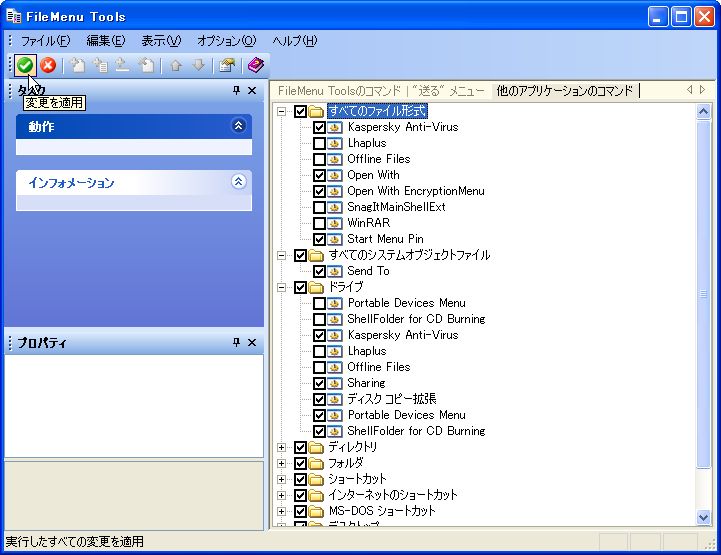This screenshot has height=555, width=721.
Task: Select the Start Menu Pin label
Action: [x=385, y=239]
